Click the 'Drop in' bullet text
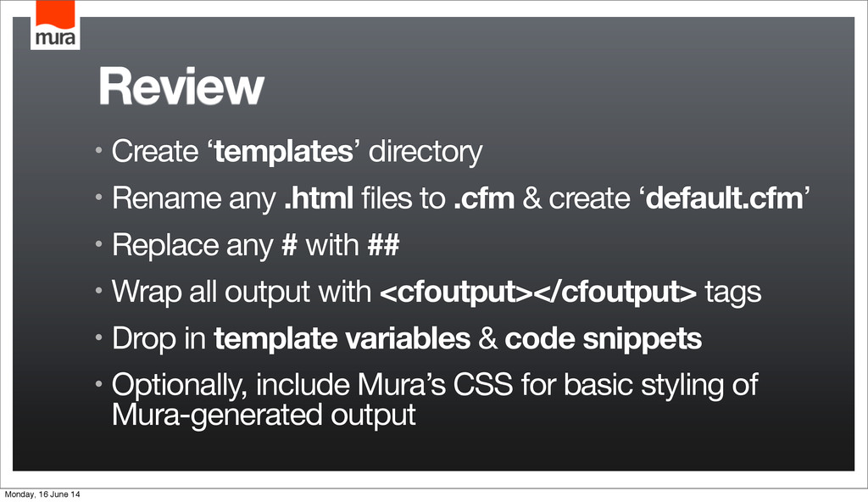 [159, 338]
